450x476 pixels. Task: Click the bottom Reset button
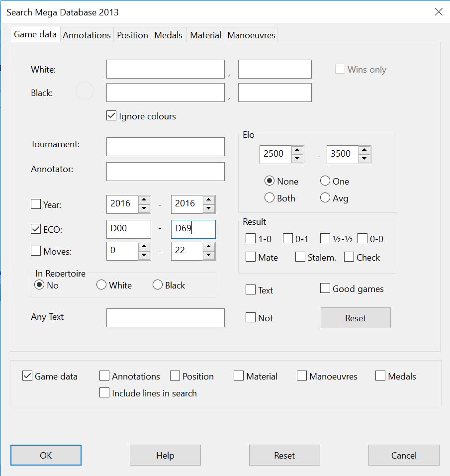click(x=284, y=455)
